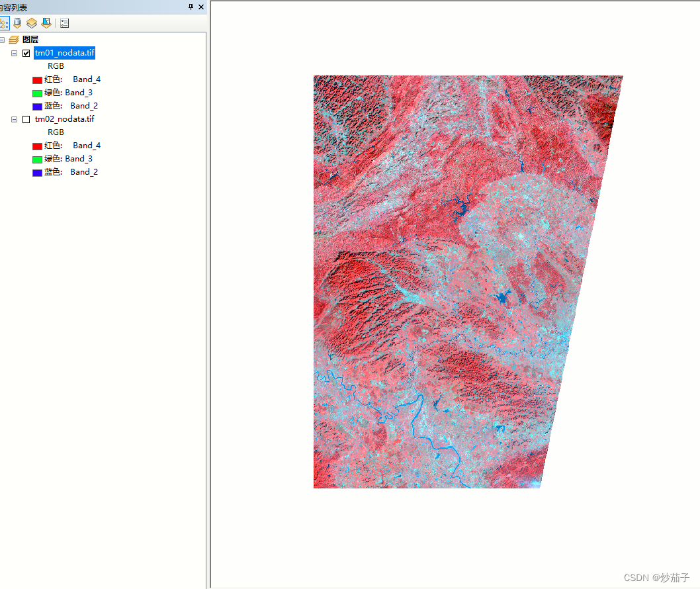Click green channel swatch of tm01_nodata.tif
This screenshot has width=700, height=589.
tap(38, 93)
